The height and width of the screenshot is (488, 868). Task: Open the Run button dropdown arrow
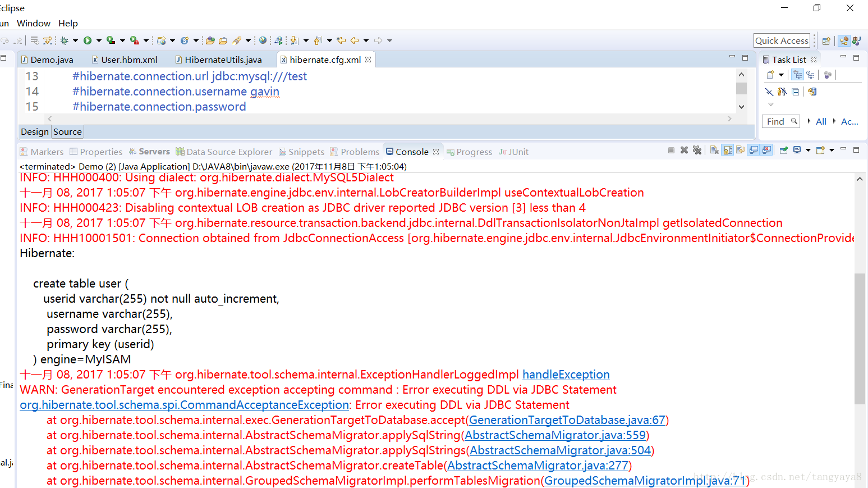pos(99,40)
